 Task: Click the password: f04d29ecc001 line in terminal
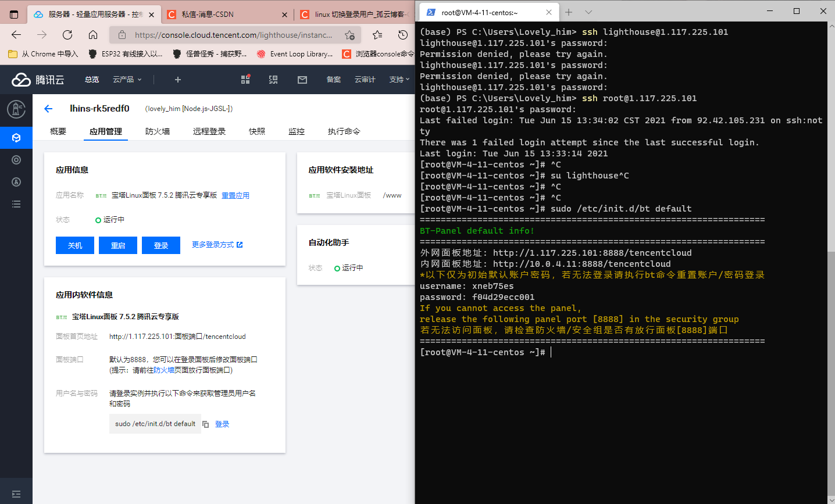tap(477, 297)
